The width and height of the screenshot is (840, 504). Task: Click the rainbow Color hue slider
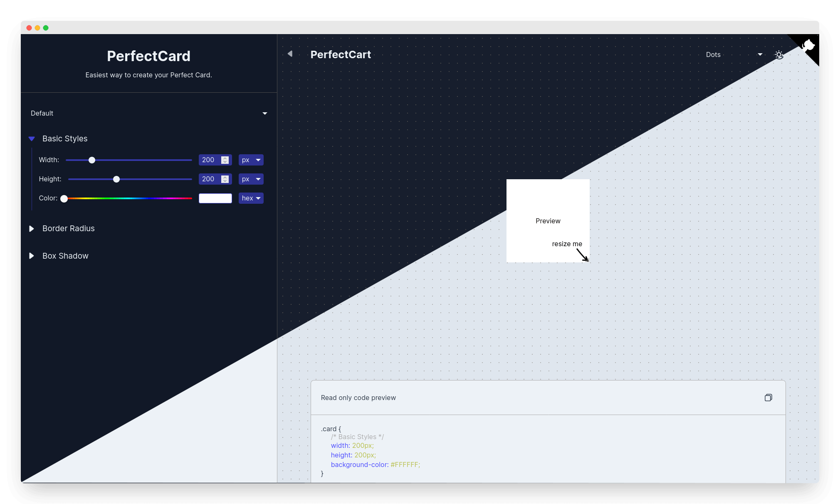(x=129, y=198)
